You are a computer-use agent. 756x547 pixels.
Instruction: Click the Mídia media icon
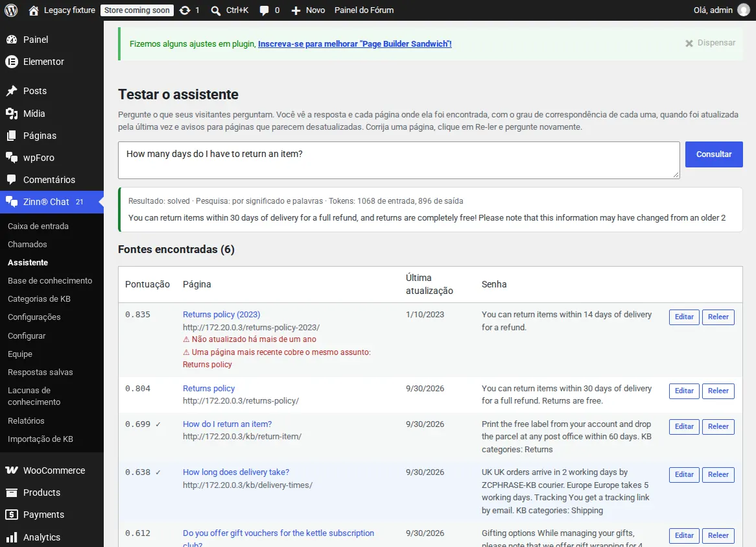[12, 114]
